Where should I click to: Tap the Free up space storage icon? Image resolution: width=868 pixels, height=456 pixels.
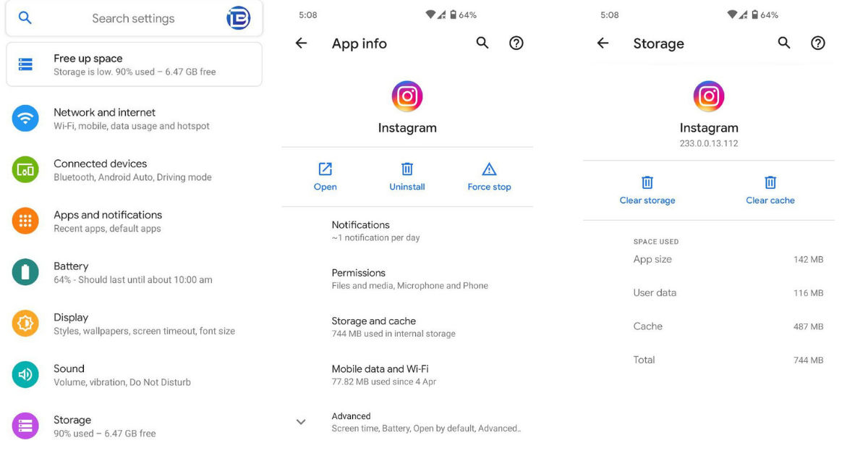25,64
